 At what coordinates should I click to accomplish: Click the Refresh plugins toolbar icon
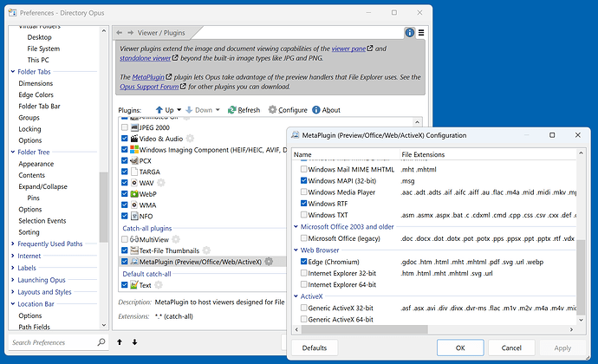pos(231,110)
